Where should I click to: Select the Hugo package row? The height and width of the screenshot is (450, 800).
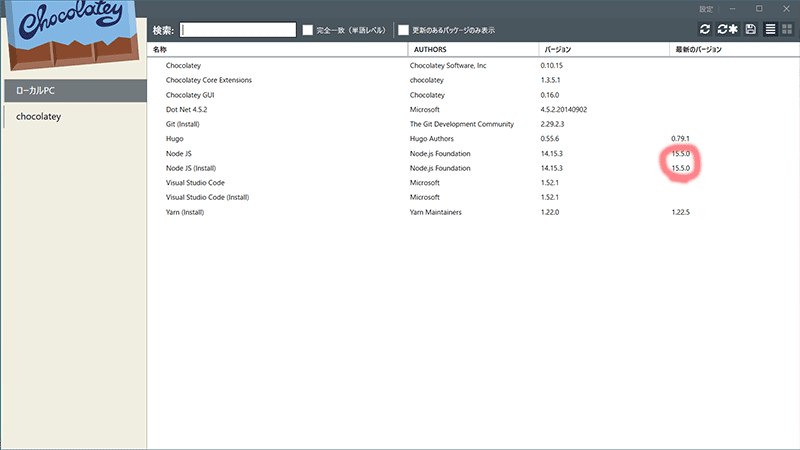(473, 139)
